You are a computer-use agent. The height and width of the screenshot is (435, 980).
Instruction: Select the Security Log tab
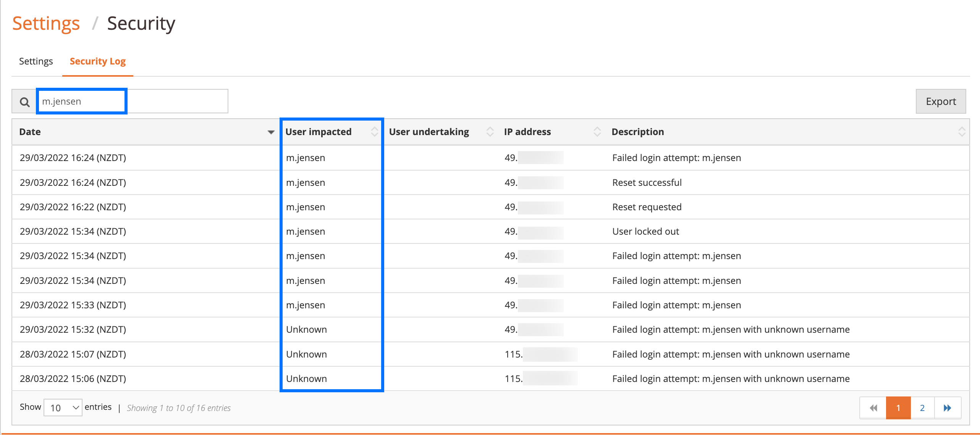(97, 61)
